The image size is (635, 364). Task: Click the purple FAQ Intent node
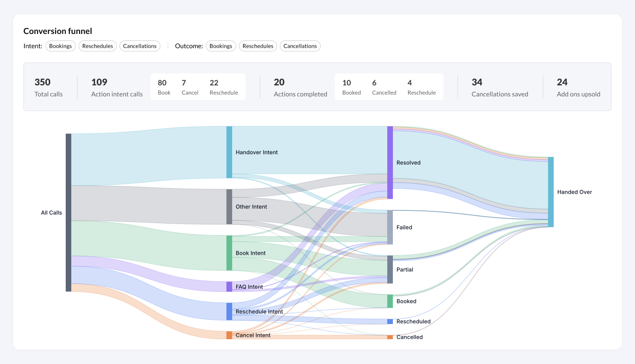point(229,286)
